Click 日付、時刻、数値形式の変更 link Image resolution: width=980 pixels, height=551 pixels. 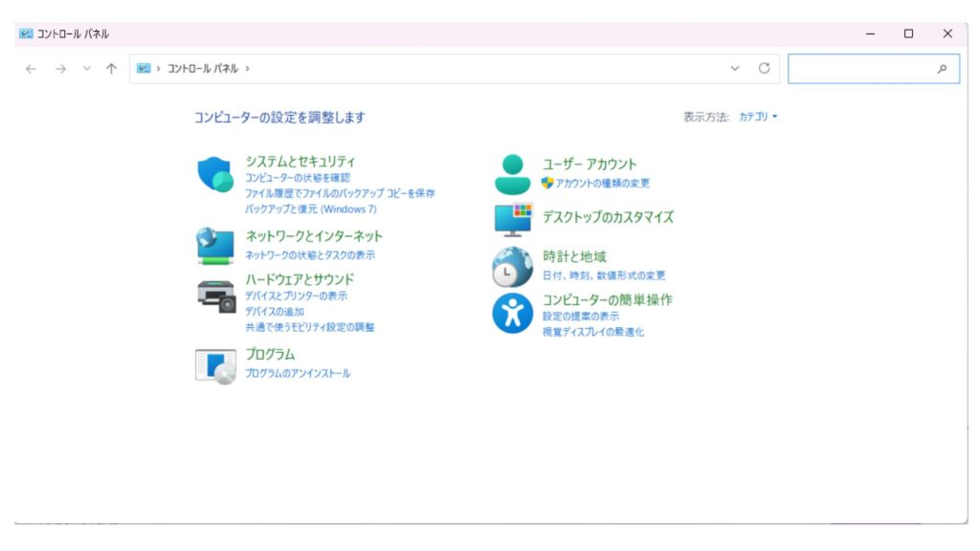pyautogui.click(x=604, y=275)
